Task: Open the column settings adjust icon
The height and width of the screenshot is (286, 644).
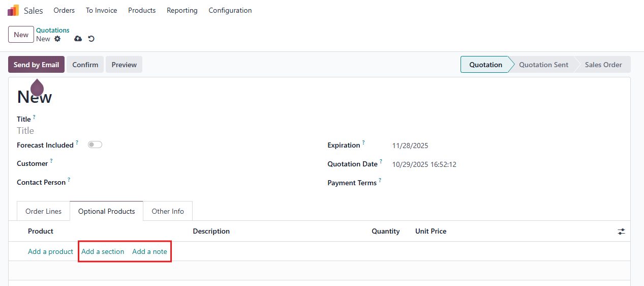Action: [621, 232]
